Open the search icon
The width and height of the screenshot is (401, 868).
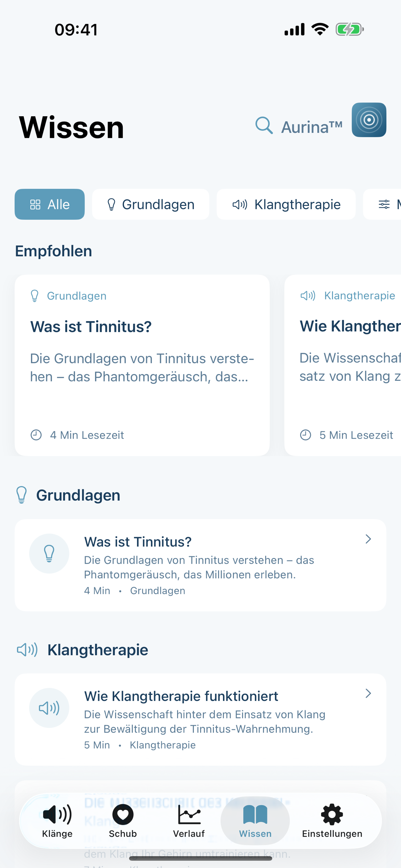(264, 126)
